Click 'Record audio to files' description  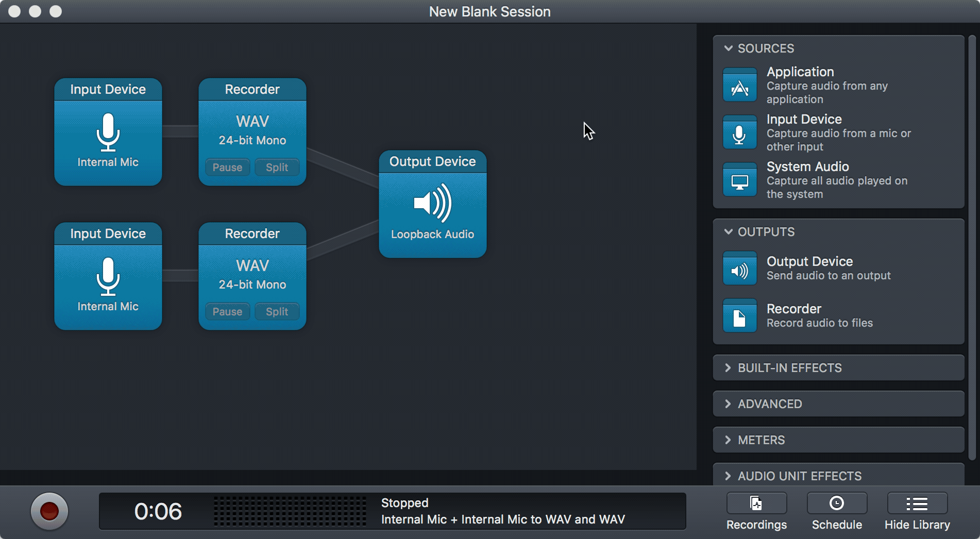click(820, 323)
